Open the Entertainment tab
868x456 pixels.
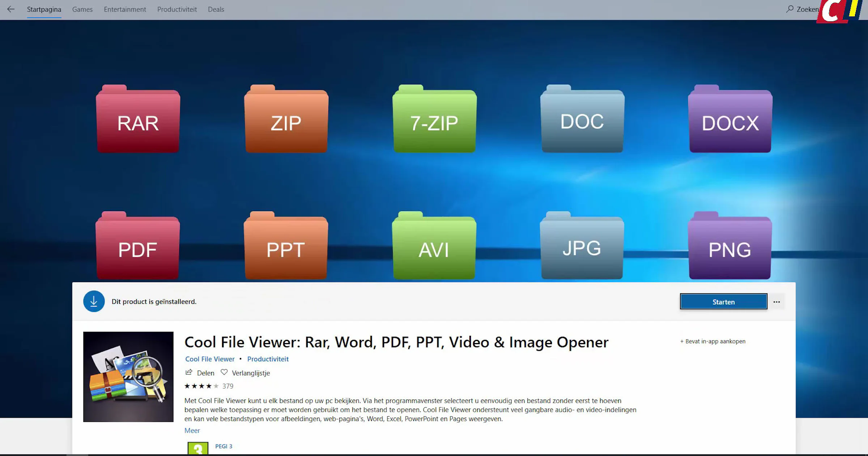tap(125, 9)
